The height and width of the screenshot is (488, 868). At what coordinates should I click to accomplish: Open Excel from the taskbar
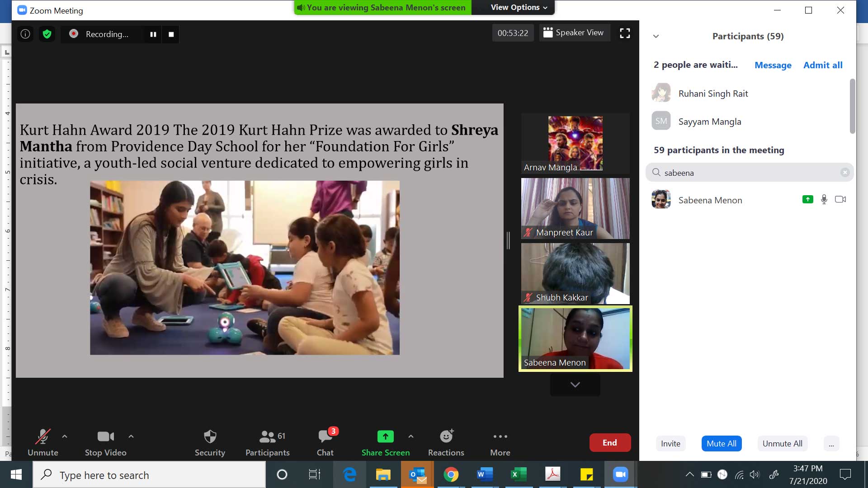coord(519,474)
